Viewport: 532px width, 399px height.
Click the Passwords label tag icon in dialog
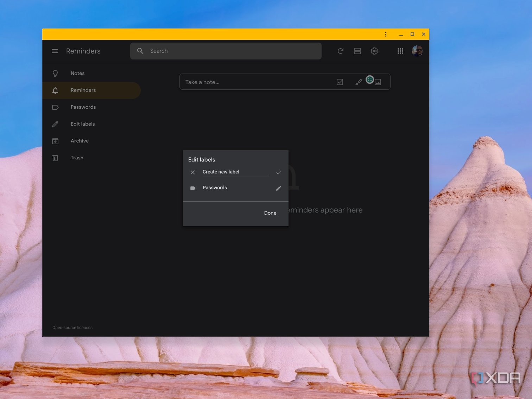click(193, 188)
